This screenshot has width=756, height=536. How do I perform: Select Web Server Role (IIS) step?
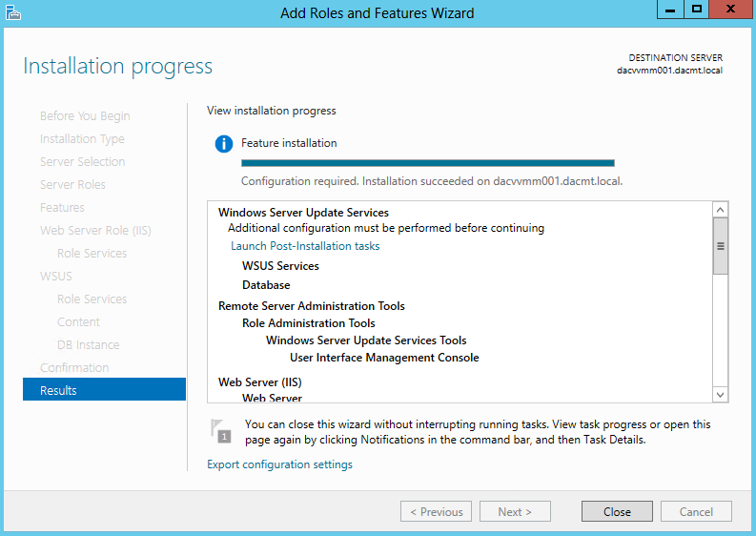click(95, 231)
